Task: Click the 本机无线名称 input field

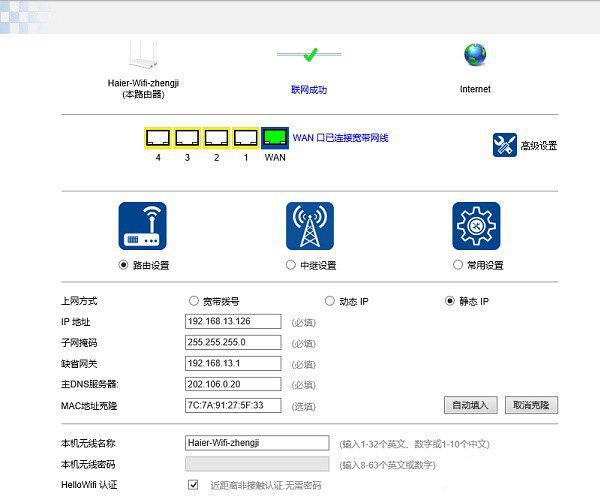Action: [257, 442]
